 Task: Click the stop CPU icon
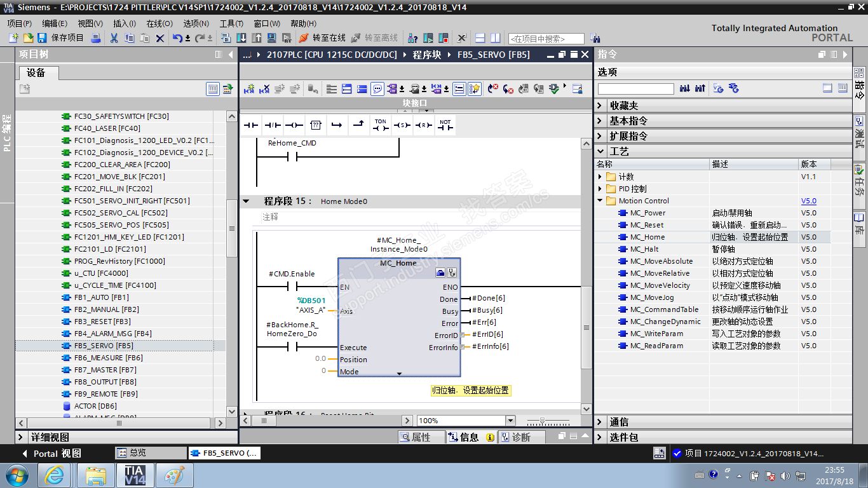444,38
